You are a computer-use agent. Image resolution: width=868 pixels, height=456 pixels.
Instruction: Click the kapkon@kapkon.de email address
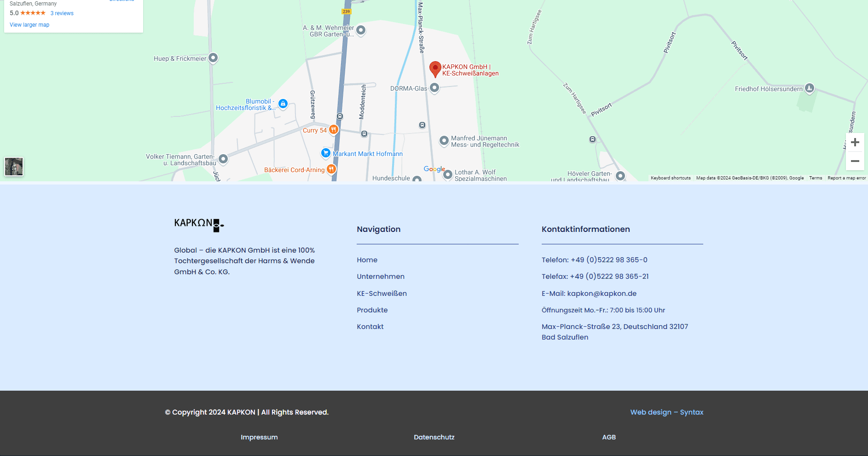602,294
